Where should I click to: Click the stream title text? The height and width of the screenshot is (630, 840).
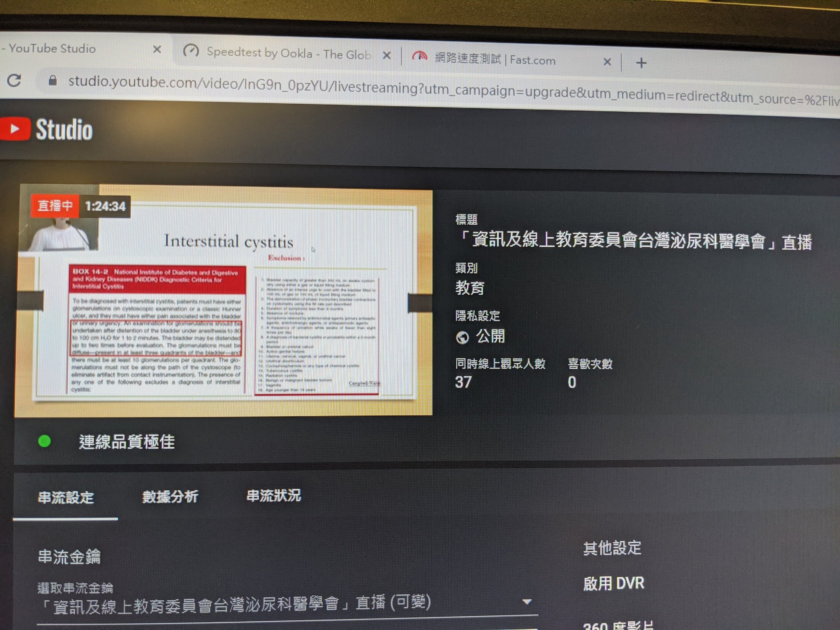tap(634, 241)
